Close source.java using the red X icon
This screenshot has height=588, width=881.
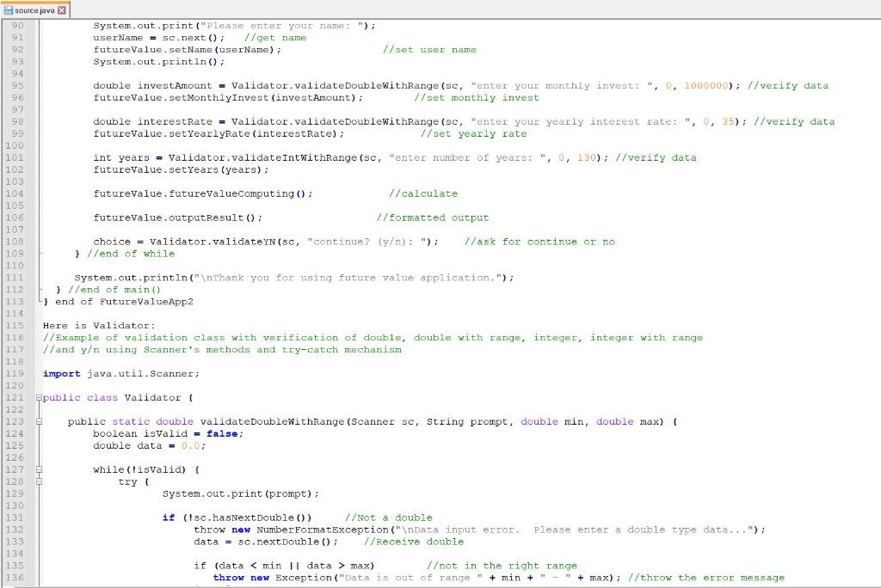[x=62, y=9]
